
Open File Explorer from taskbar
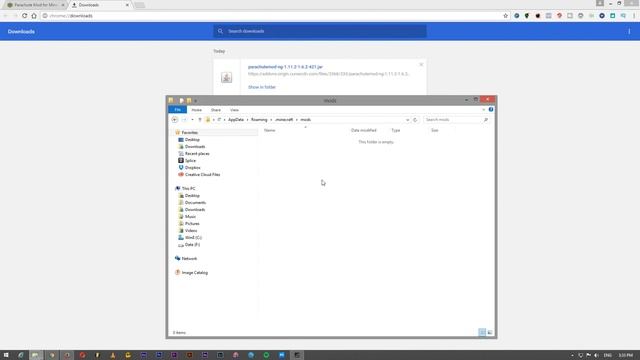click(x=36, y=355)
